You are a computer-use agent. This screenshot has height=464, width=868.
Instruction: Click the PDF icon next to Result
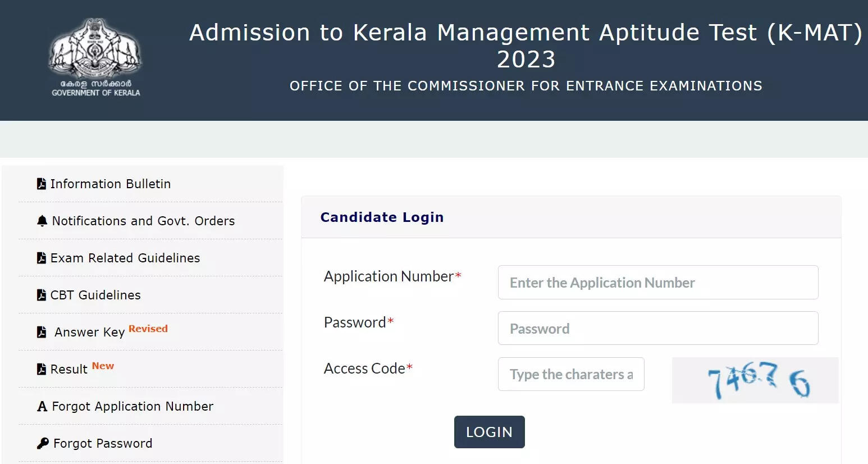[x=42, y=369]
